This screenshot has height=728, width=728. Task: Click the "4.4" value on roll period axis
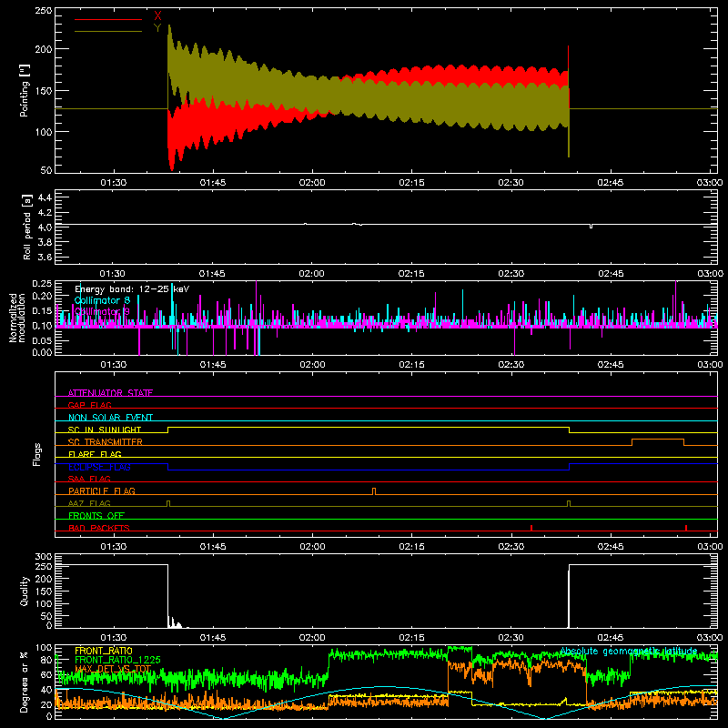[44, 197]
